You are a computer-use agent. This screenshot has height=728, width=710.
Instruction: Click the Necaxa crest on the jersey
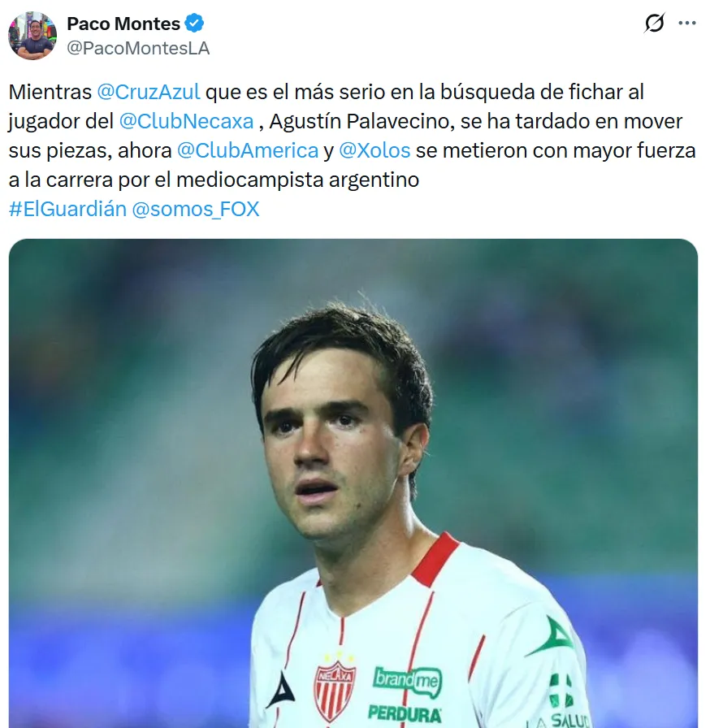tap(335, 690)
